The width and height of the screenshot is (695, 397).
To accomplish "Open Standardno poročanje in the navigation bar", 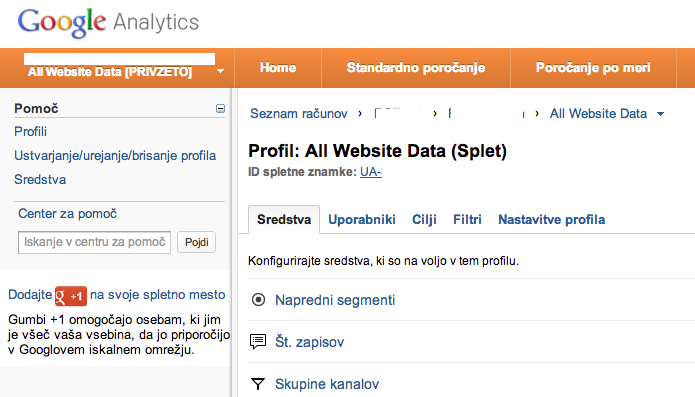I will (416, 67).
